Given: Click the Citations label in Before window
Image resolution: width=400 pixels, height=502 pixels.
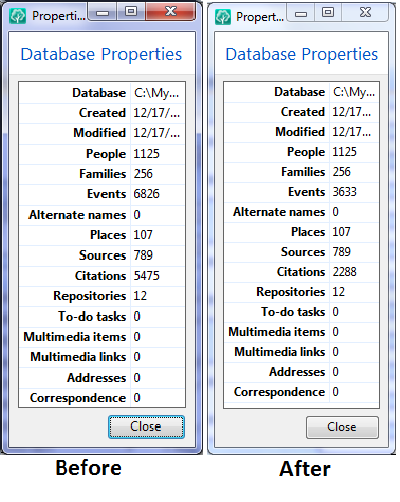Looking at the screenshot, I should (100, 276).
